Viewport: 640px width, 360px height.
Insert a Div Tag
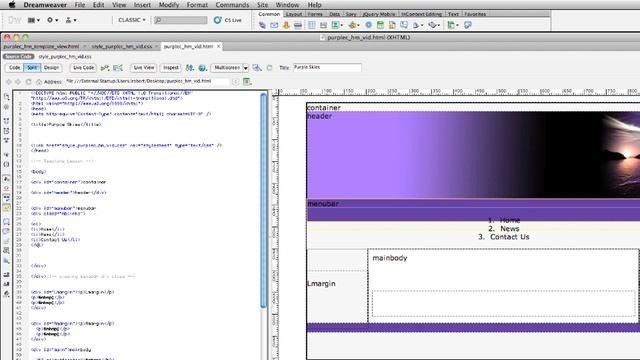[x=323, y=25]
